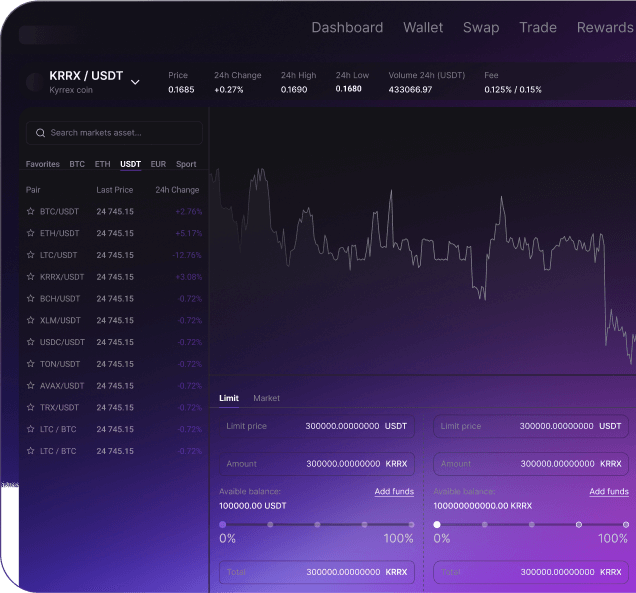636x593 pixels.
Task: Toggle favorite star for TRX/USDT
Action: (x=31, y=408)
